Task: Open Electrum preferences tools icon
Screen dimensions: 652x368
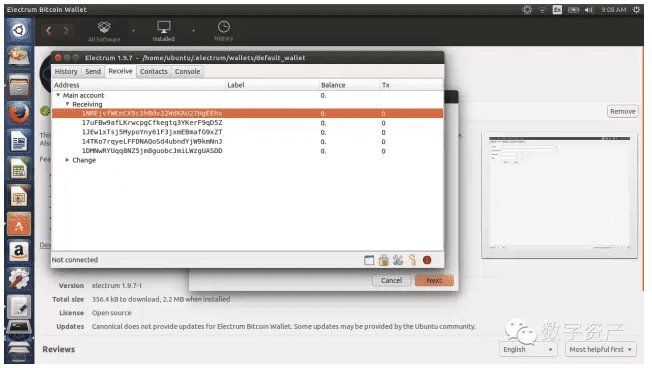Action: [398, 260]
